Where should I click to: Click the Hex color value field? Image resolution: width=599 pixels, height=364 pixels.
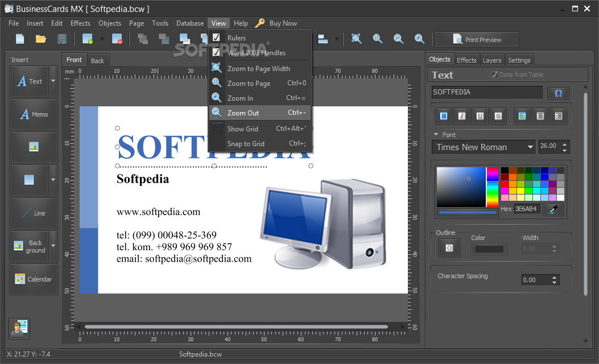527,209
